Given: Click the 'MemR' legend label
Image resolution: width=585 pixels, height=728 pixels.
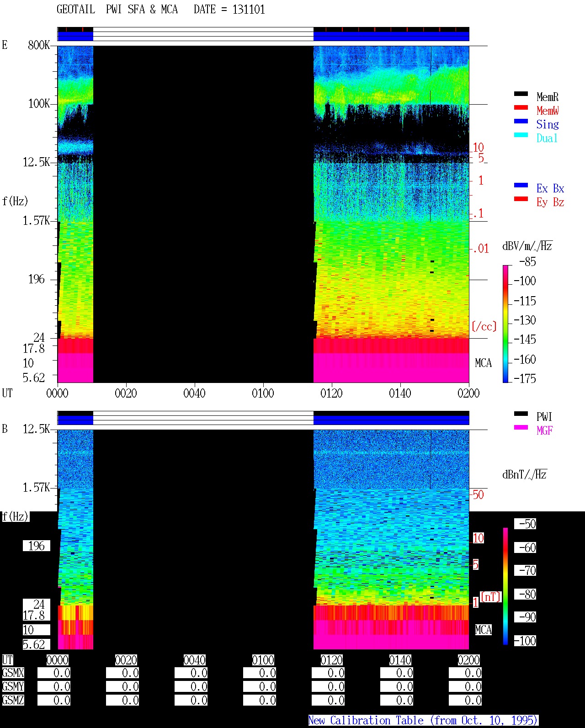Looking at the screenshot, I should (548, 97).
